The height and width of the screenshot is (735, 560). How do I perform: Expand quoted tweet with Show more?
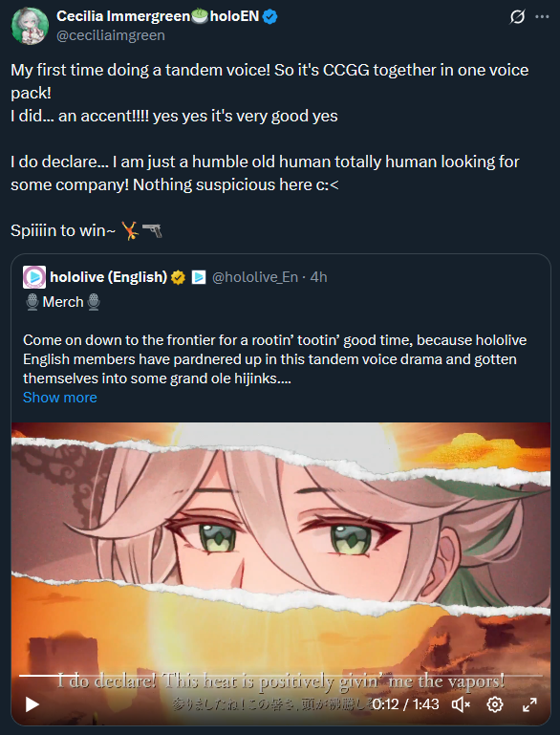click(60, 398)
